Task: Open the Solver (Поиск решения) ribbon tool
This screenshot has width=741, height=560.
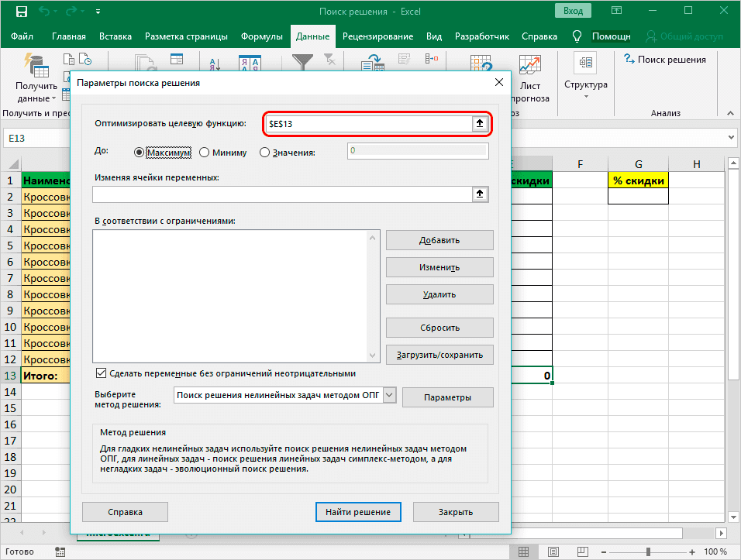Action: coord(665,60)
